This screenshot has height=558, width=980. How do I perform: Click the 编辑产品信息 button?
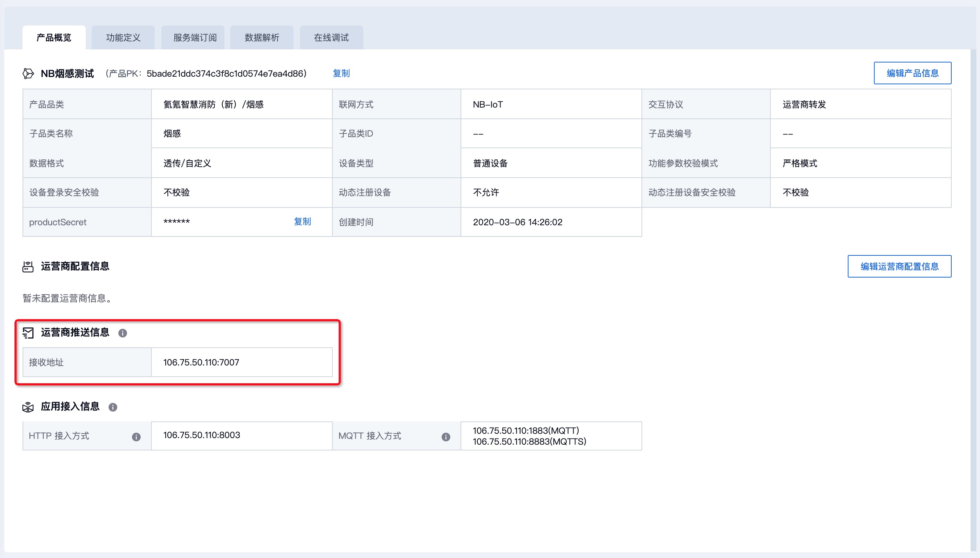912,73
